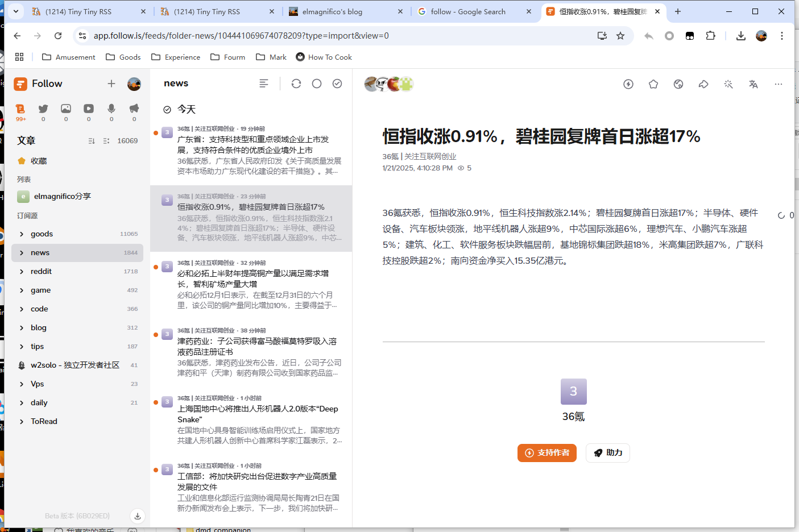Toggle the unread-only circle filter
Screen dimensions: 799x532
317,84
